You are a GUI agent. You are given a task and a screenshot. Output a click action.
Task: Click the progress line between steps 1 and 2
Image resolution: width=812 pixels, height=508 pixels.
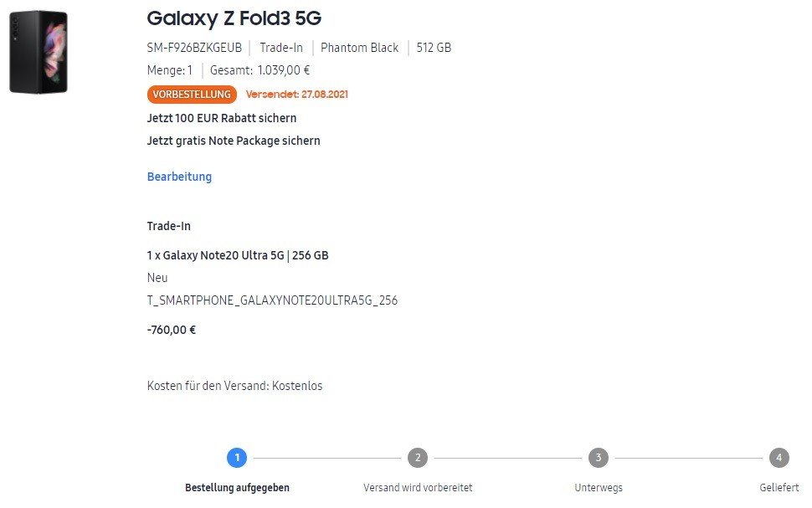327,459
